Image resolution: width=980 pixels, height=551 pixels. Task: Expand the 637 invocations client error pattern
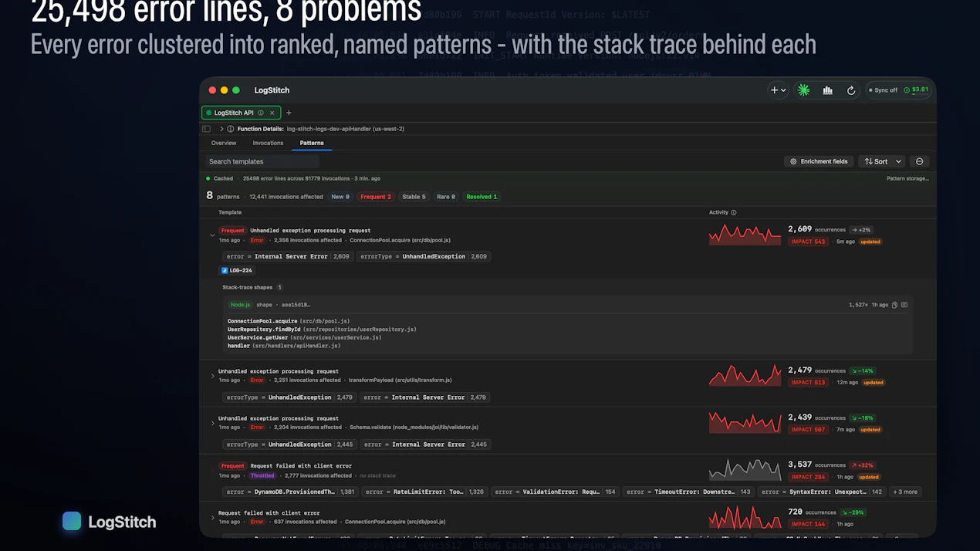[212, 518]
